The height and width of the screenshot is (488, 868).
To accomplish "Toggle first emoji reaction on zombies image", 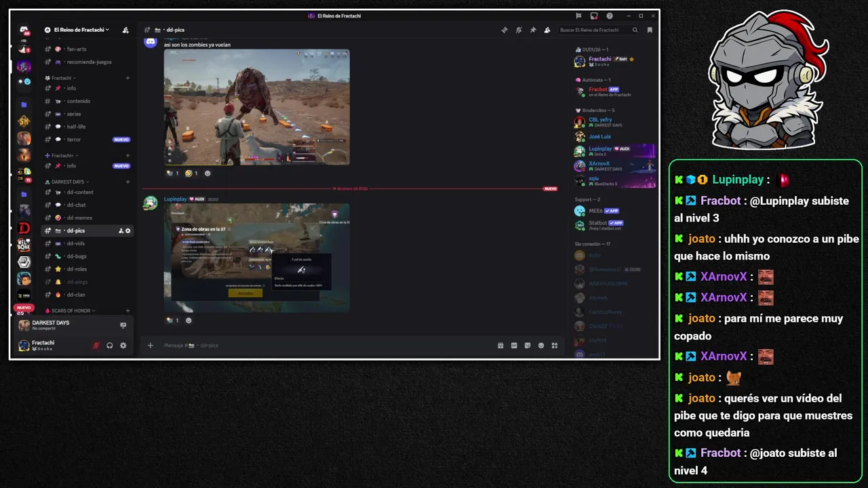I will point(172,174).
